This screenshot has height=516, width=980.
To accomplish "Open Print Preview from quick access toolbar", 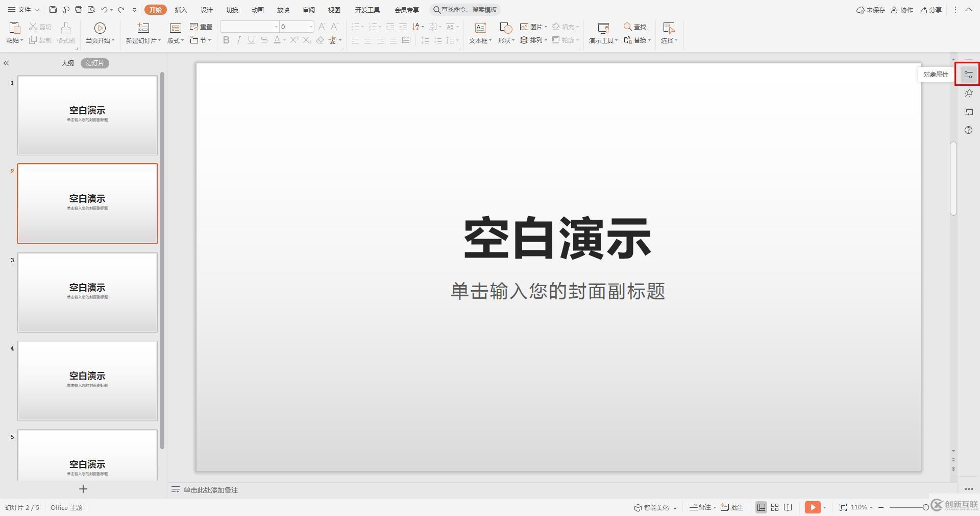I will 91,10.
